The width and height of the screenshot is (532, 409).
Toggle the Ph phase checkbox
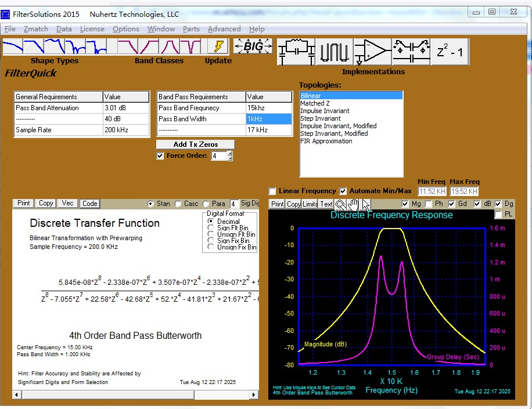coord(429,204)
